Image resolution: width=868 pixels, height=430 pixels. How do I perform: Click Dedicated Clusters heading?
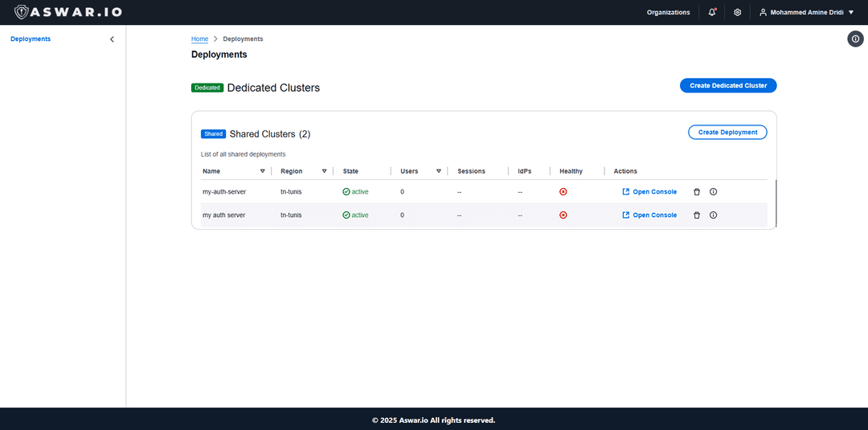click(273, 88)
